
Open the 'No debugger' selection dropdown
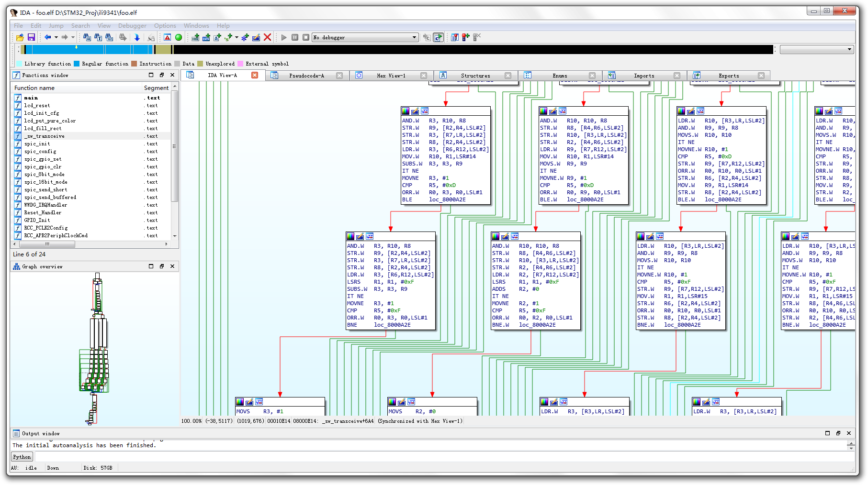(365, 37)
